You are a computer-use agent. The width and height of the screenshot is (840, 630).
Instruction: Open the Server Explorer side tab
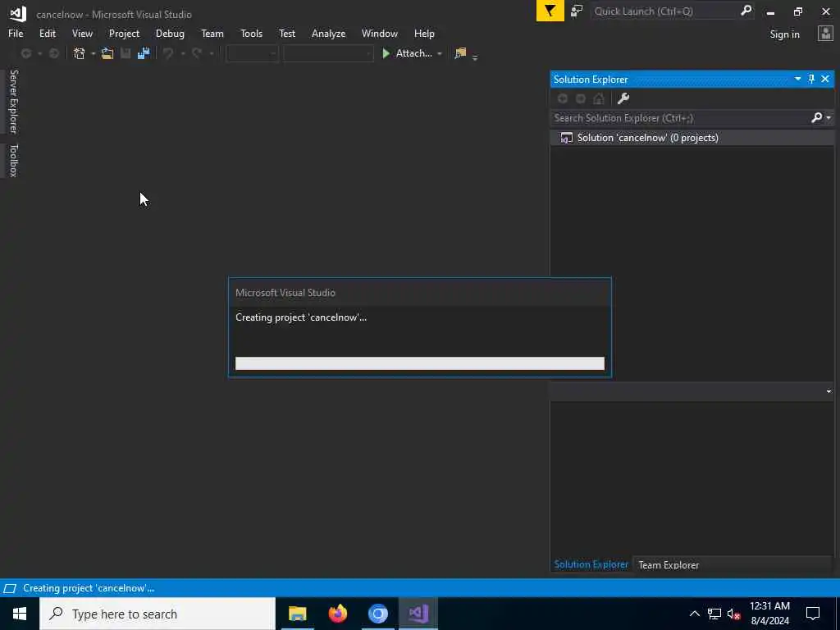tap(13, 101)
